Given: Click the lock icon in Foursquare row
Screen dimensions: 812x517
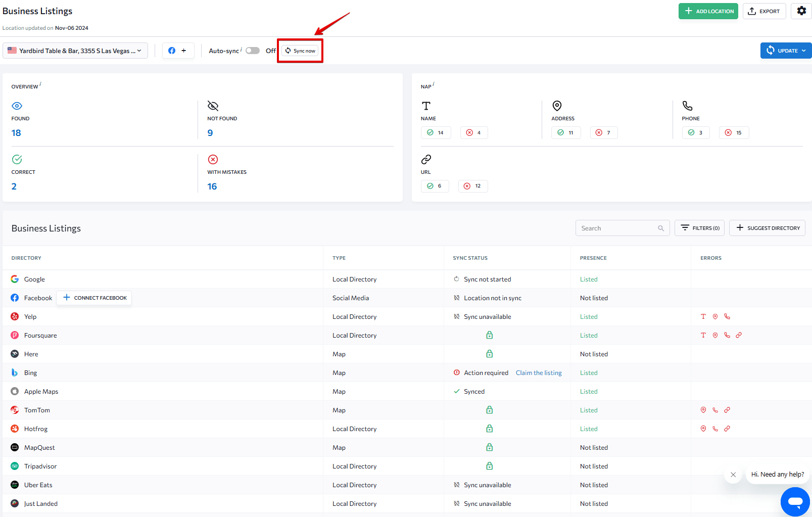Looking at the screenshot, I should (x=489, y=335).
